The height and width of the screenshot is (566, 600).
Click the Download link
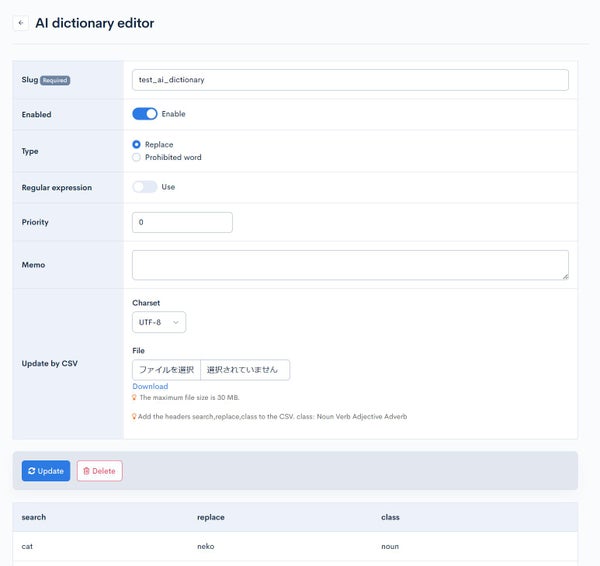pos(150,386)
